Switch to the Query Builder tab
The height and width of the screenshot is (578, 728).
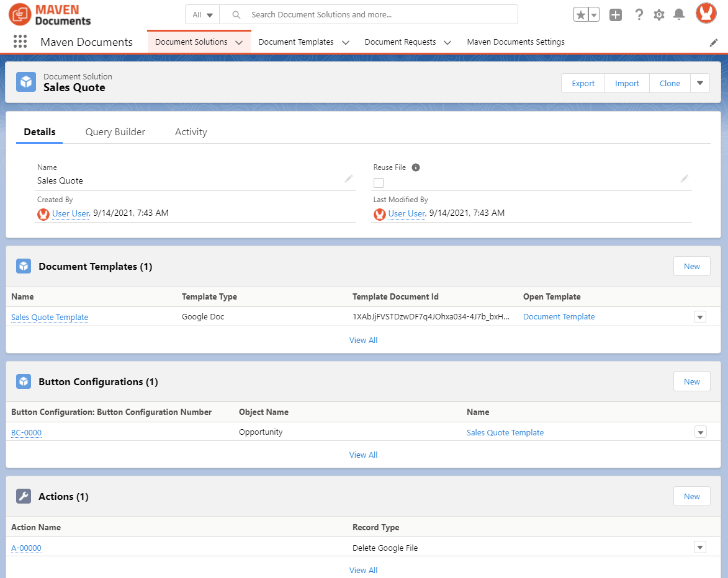pos(115,131)
